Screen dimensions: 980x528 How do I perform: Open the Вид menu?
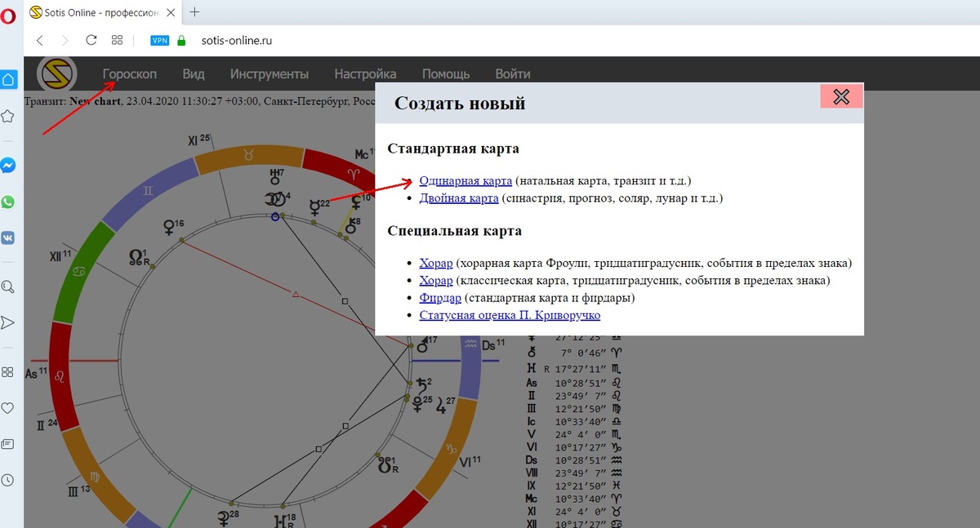pos(194,74)
